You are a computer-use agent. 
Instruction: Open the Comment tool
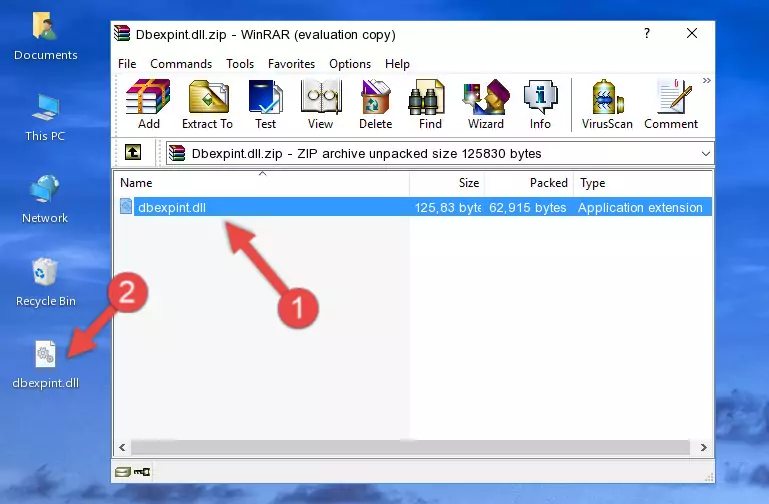671,104
